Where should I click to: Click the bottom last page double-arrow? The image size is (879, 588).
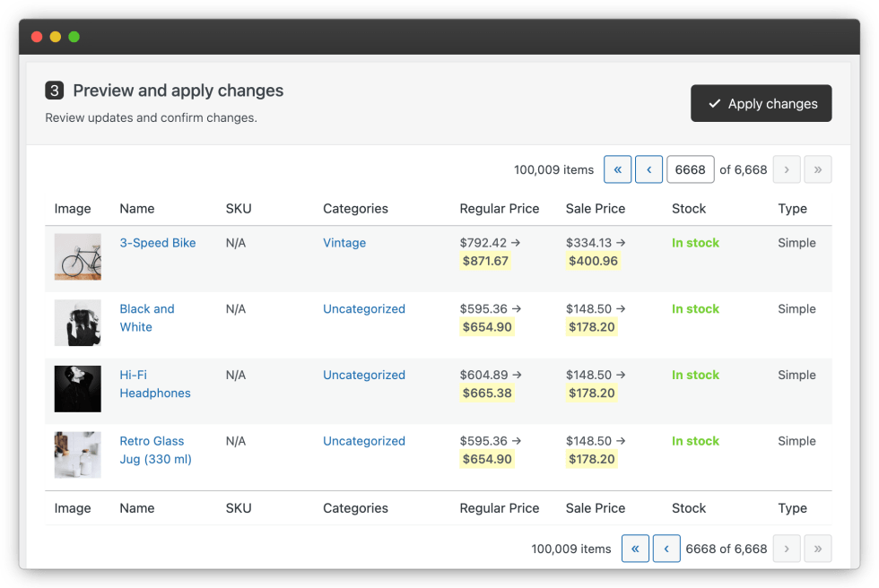[x=817, y=549]
